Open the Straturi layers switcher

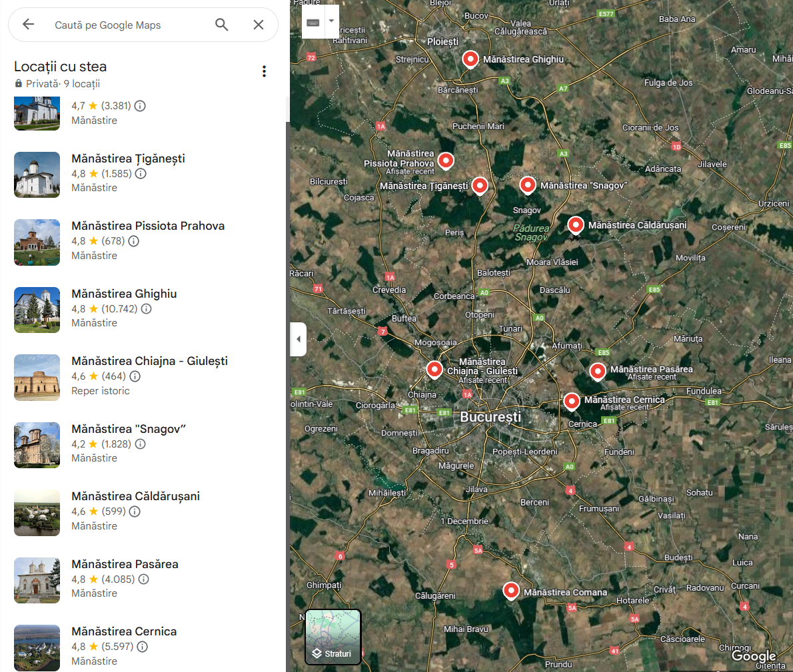tap(333, 637)
